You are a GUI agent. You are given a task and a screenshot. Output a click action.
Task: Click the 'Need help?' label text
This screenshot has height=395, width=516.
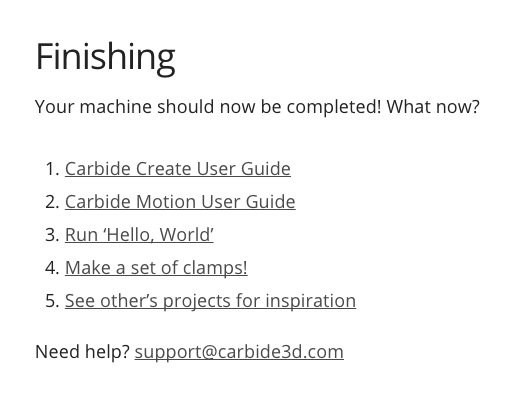coord(82,352)
